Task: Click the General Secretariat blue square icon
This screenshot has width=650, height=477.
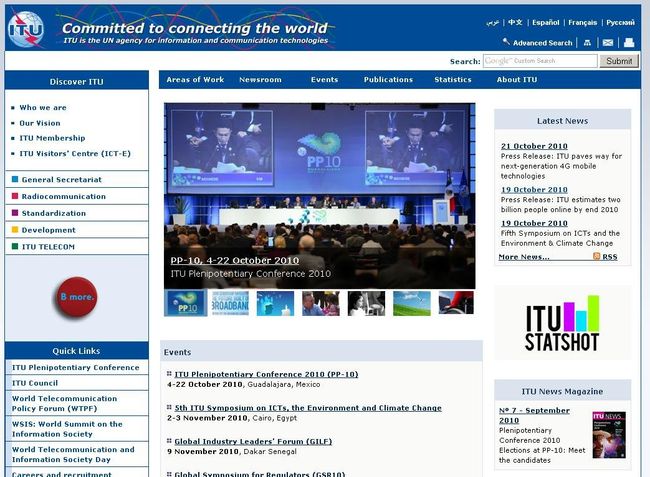Action: point(15,179)
